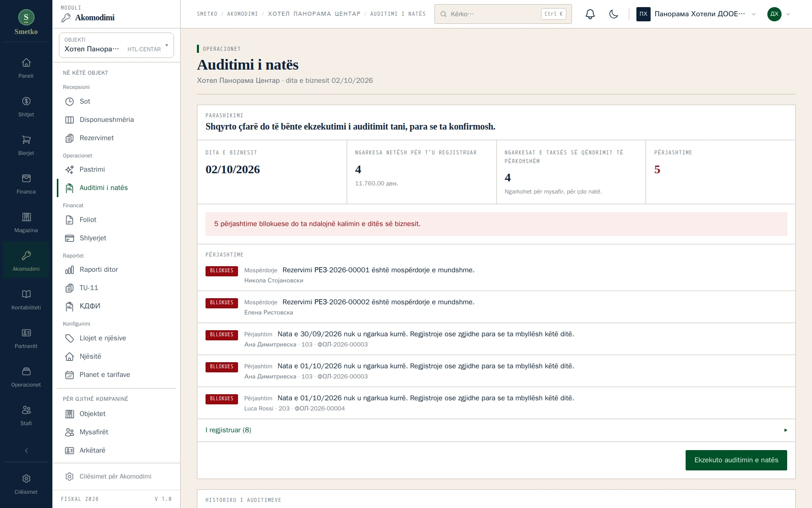This screenshot has height=508, width=812.
Task: Open Njësitë units item
Action: click(x=116, y=357)
